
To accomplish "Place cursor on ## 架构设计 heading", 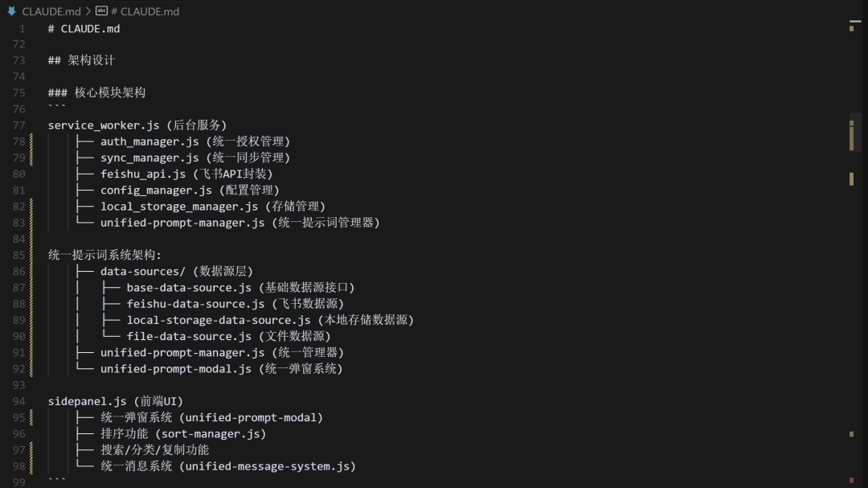I will coord(81,60).
